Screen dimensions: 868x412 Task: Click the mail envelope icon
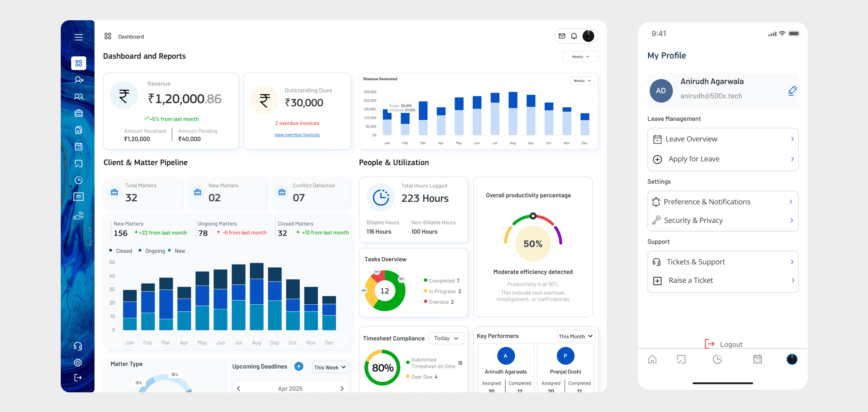point(562,36)
